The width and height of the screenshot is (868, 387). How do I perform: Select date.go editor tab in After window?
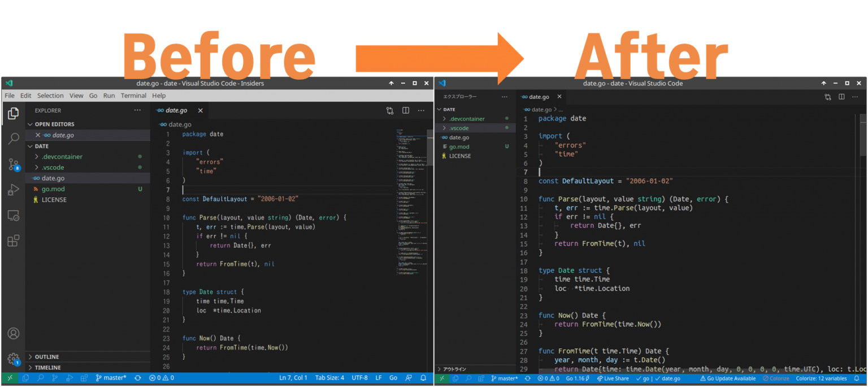541,97
